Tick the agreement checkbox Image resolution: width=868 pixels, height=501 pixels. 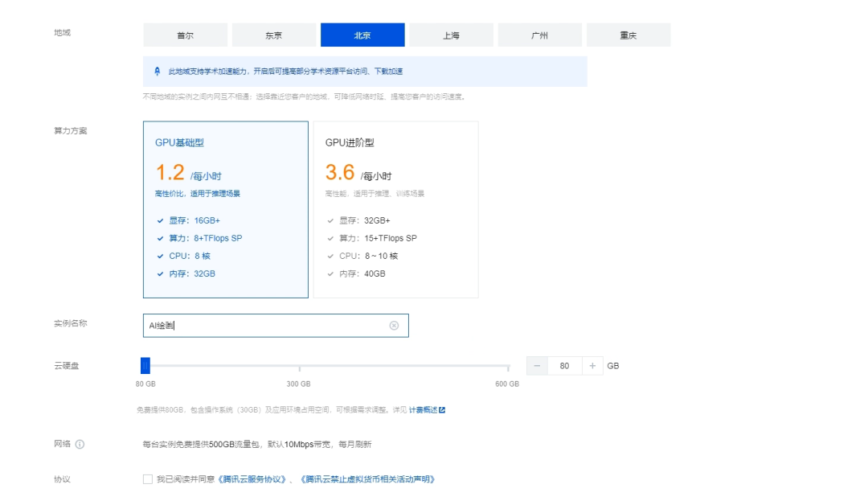[148, 479]
